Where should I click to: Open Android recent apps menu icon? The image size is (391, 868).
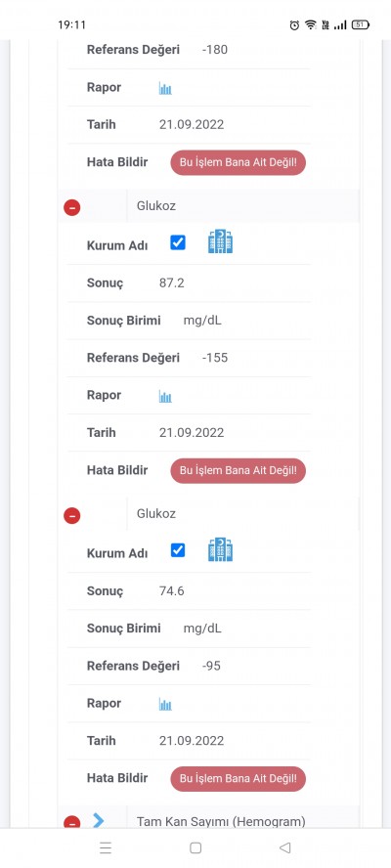click(106, 847)
